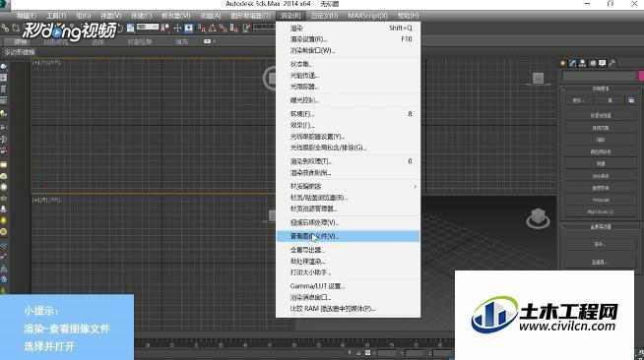Open 材质/贴图浏览器(B) entry

tap(348, 198)
